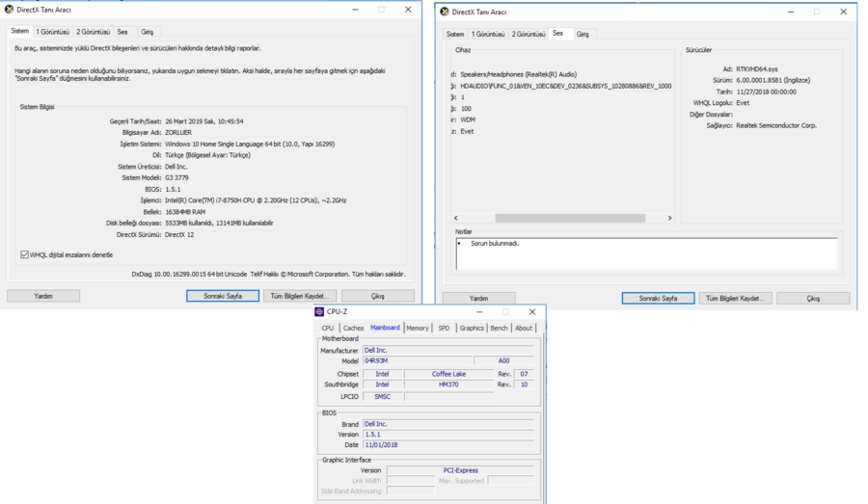The width and height of the screenshot is (868, 504).
Task: Click the DirectX icon in right window title bar
Action: coord(444,12)
